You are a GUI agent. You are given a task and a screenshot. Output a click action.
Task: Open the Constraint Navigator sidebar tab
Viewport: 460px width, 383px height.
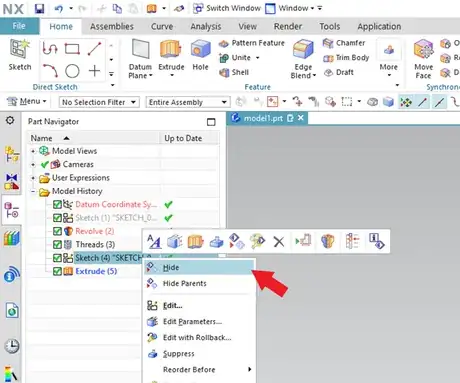tap(12, 181)
